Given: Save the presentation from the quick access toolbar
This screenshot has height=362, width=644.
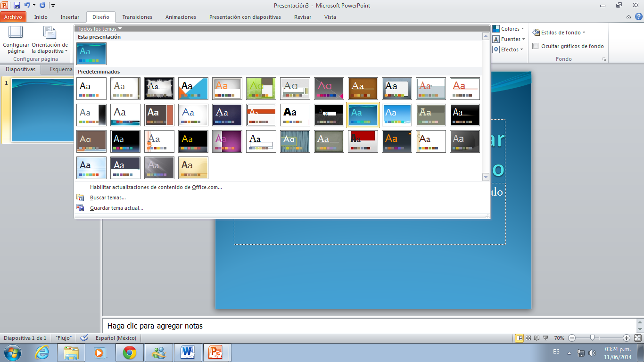Looking at the screenshot, I should [17, 5].
